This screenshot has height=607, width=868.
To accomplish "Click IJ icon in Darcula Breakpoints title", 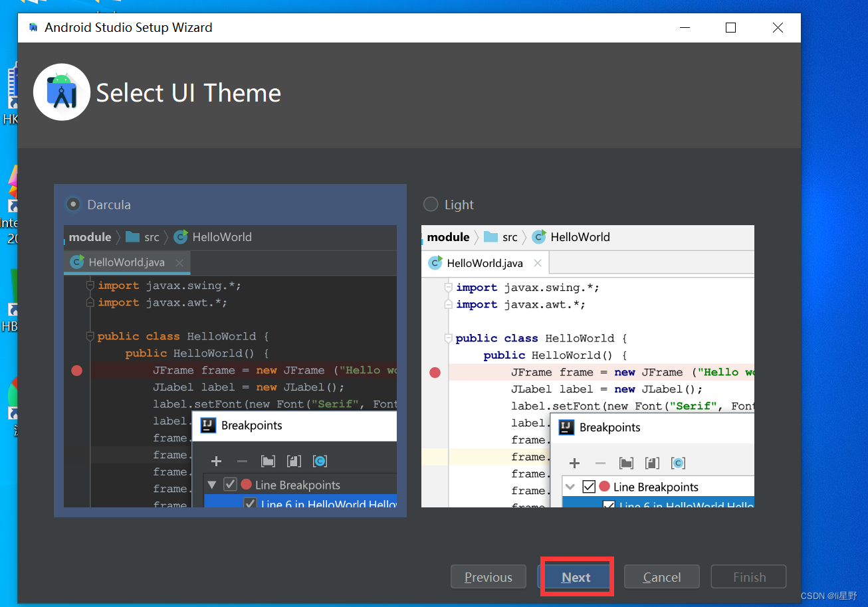I will click(208, 425).
